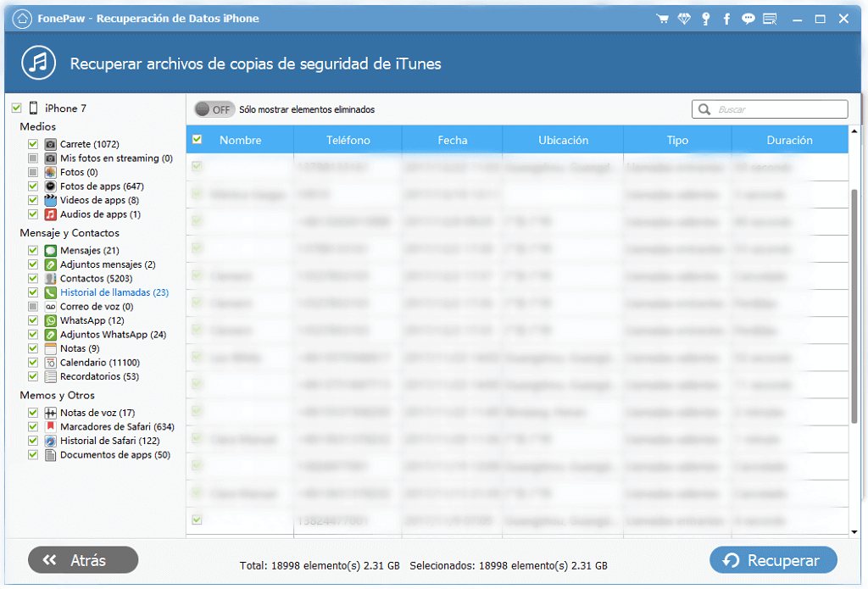Click the Recordatorios list icon

50,376
